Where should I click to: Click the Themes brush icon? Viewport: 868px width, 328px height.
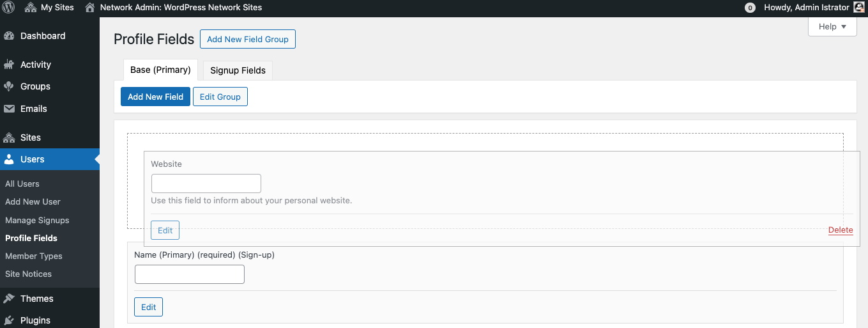(9, 299)
